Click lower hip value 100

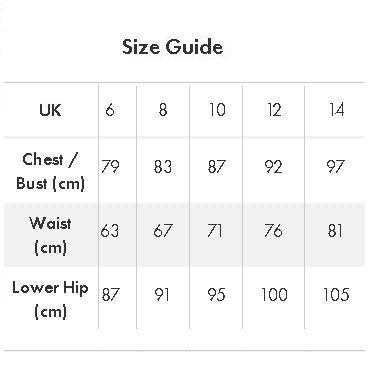tap(274, 295)
